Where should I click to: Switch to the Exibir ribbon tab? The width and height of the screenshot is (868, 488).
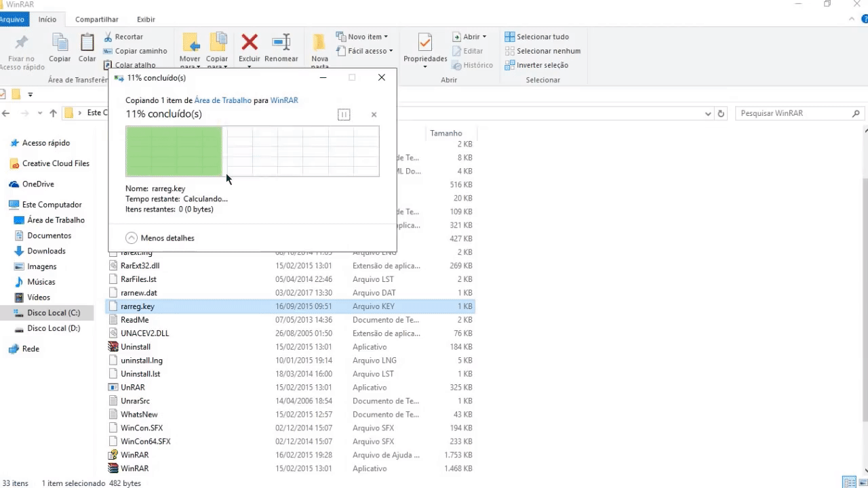(145, 19)
